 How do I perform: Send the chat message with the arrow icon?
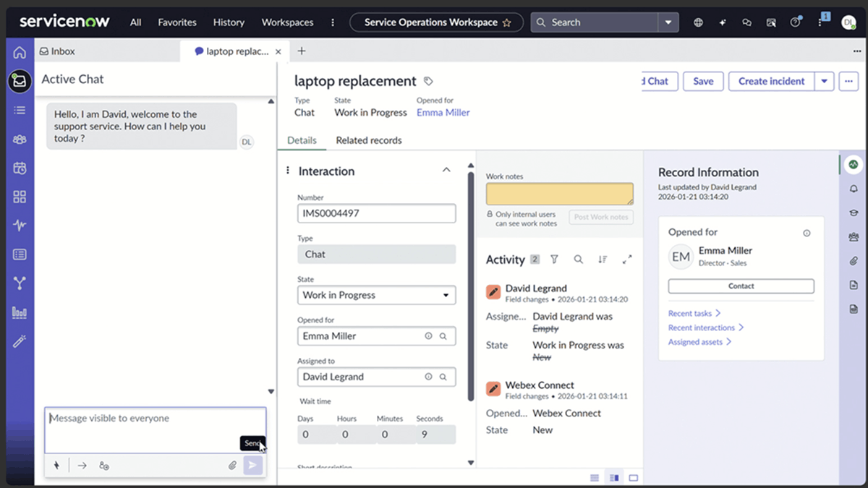253,466
